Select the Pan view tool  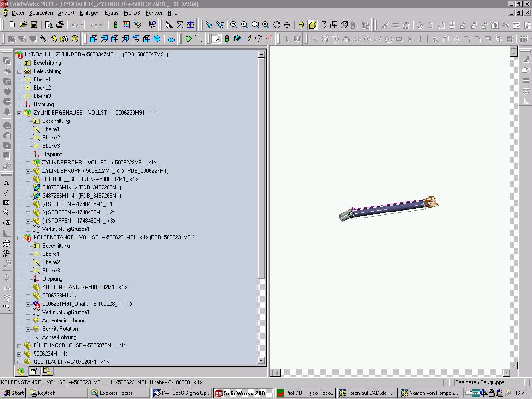tap(287, 25)
